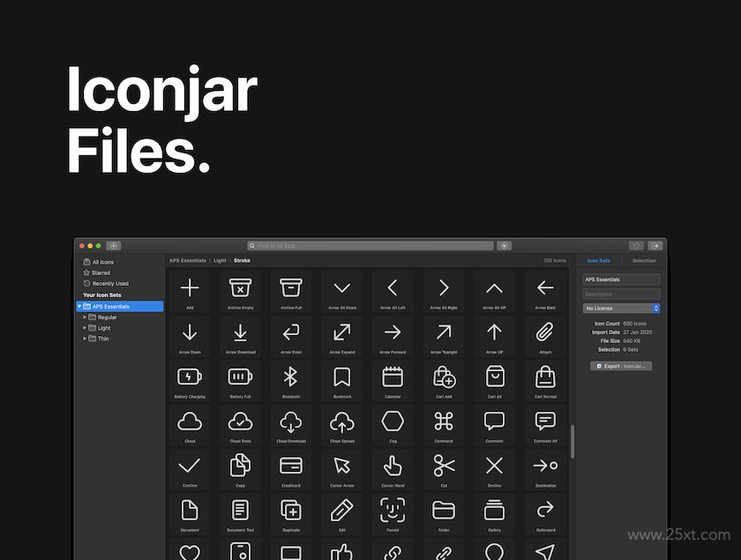
Task: Open Recently Used in sidebar
Action: 106,284
